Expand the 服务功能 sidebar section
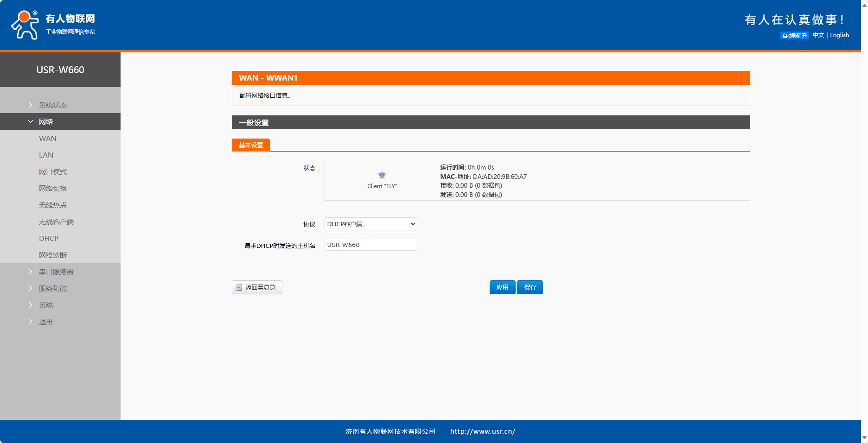868x443 pixels. click(53, 289)
